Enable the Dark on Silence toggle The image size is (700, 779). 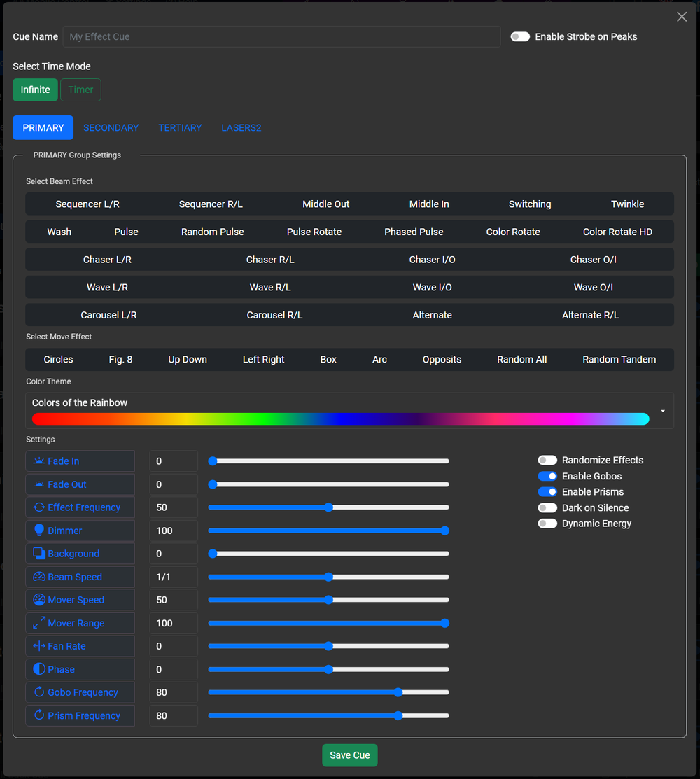click(x=547, y=507)
